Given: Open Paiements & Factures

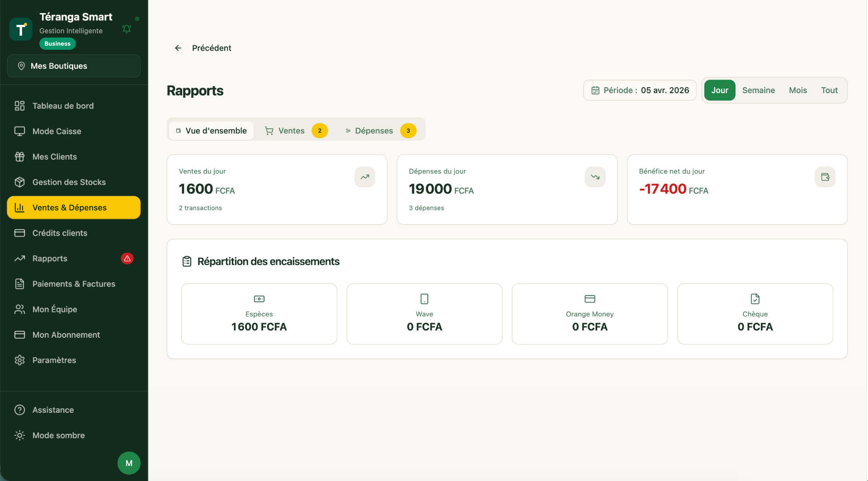Looking at the screenshot, I should (x=74, y=284).
